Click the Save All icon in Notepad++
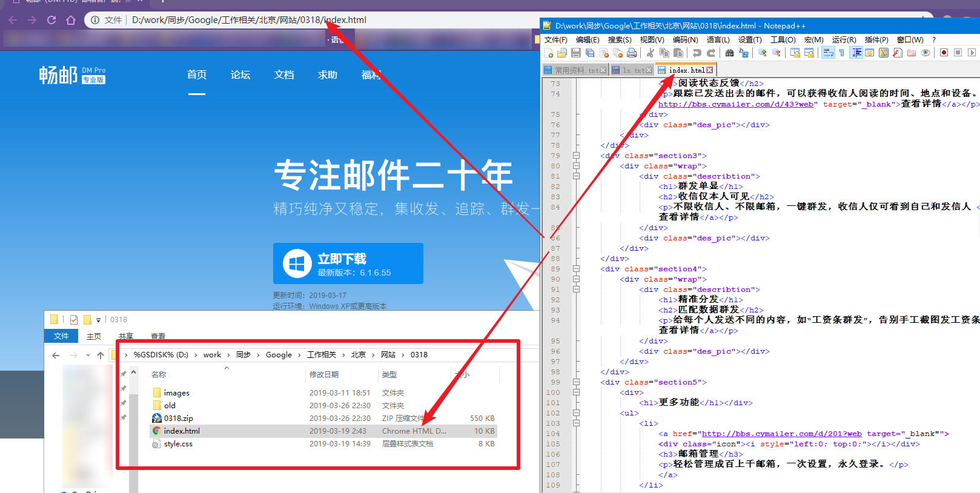The image size is (980, 493). 590,53
